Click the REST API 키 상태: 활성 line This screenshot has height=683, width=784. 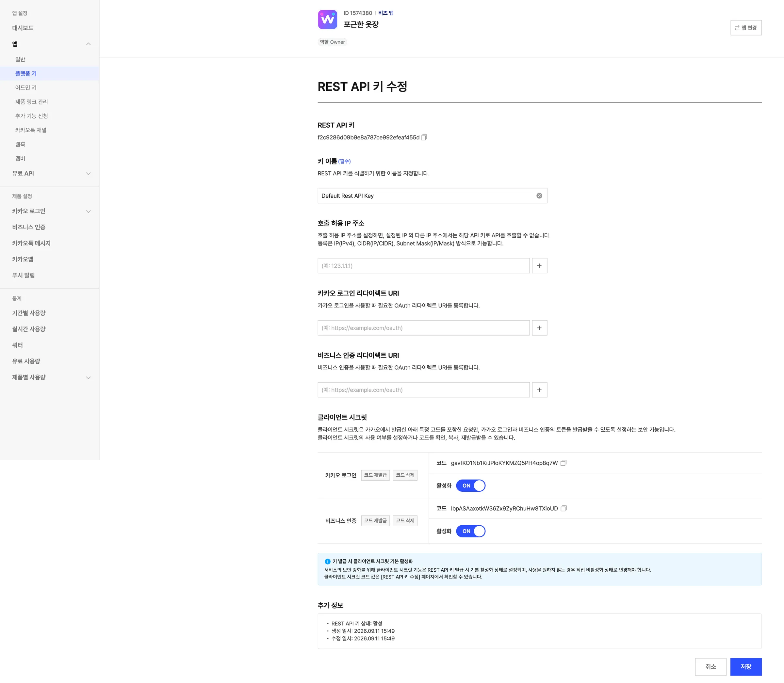356,624
